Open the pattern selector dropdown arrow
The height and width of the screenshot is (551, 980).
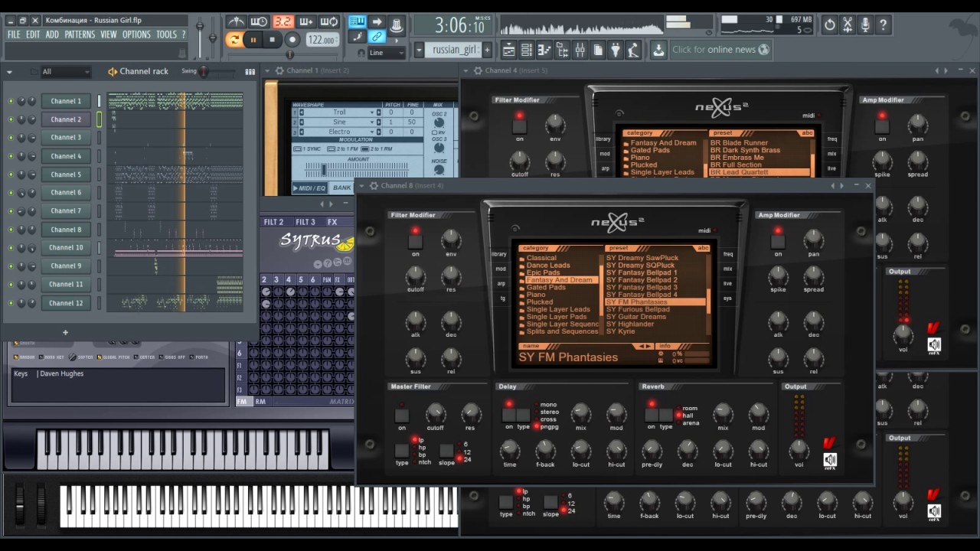pos(419,50)
